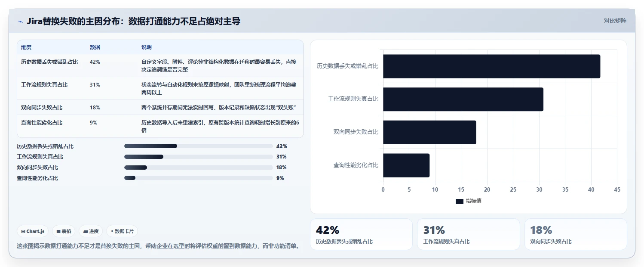
Task: Click the 查询性能劣化占比 chart bar
Action: point(406,165)
